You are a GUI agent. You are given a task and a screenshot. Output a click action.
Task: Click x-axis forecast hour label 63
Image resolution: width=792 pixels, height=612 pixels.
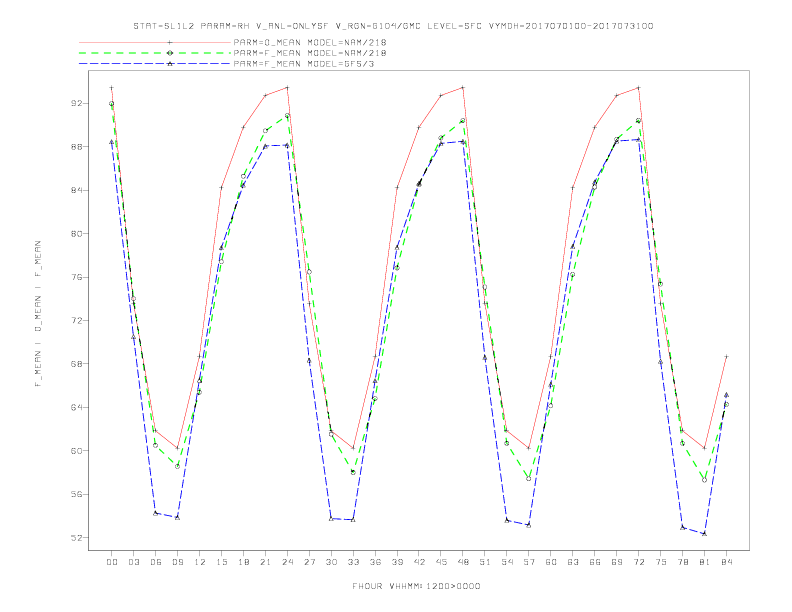point(573,562)
